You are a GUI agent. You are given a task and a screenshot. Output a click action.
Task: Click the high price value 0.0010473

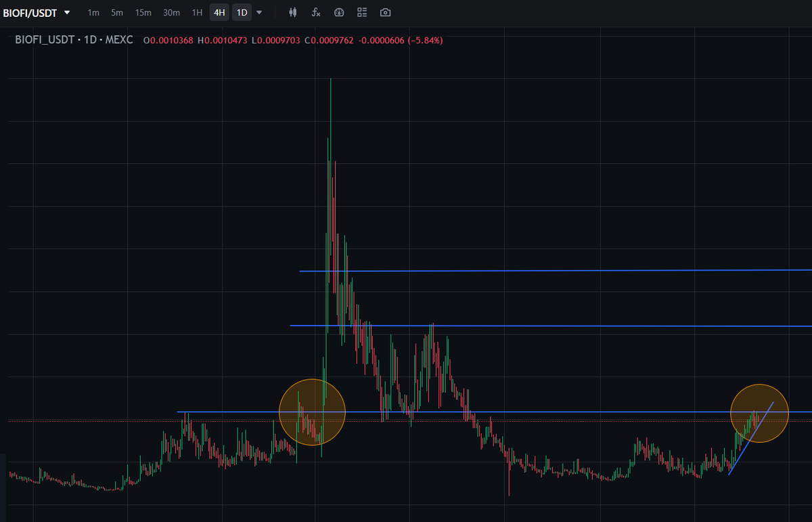[x=225, y=41]
